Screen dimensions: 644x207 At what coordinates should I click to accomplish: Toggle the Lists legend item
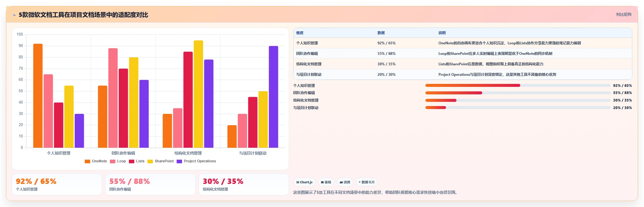pos(137,161)
